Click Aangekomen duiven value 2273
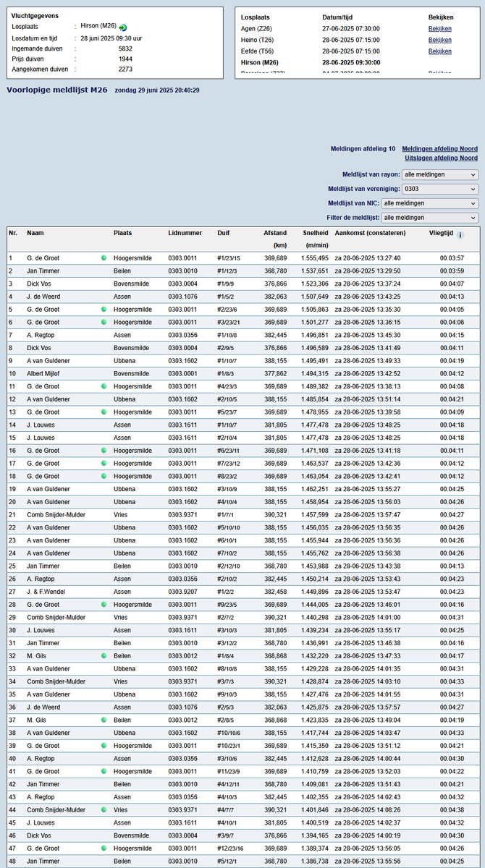 pos(125,69)
